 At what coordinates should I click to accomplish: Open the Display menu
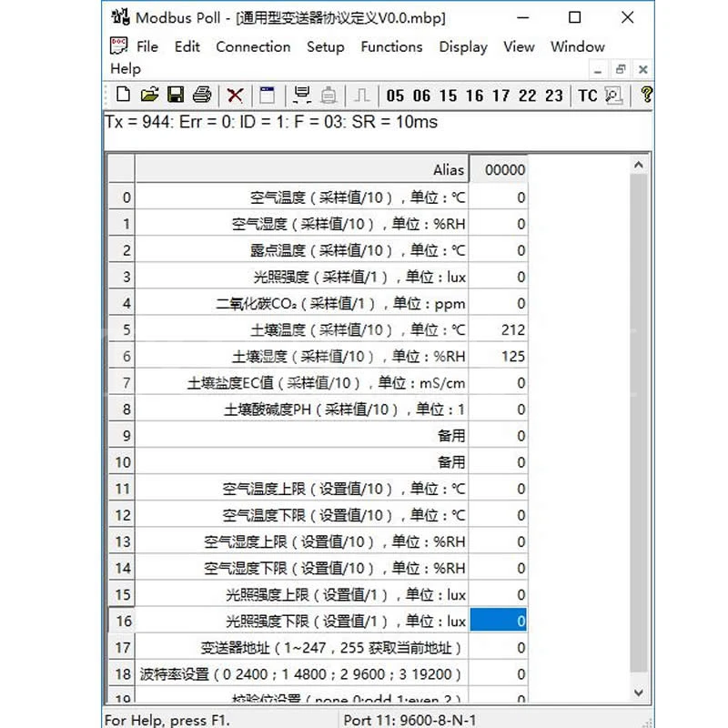(463, 47)
